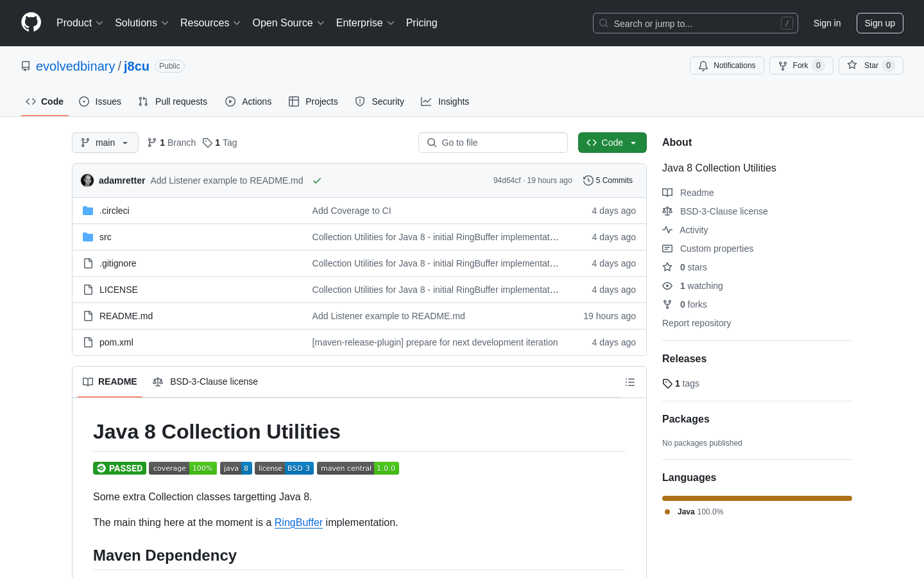The image size is (924, 578).
Task: Switch to the Projects tab
Action: pos(313,101)
